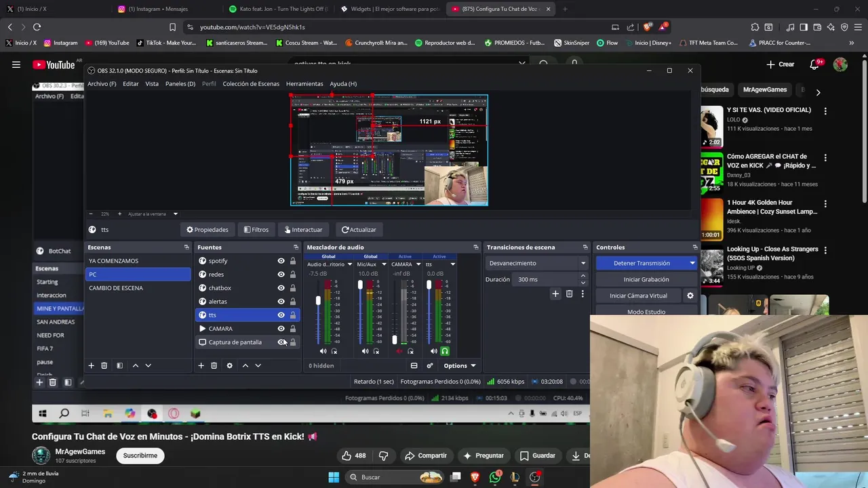Delete selected scene with Escenas trash icon
The height and width of the screenshot is (488, 868).
[x=104, y=365]
